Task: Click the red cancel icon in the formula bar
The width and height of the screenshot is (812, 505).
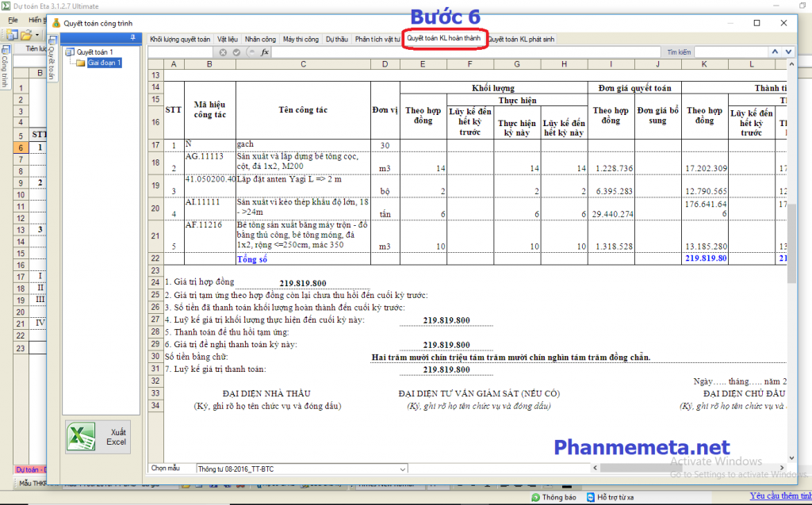Action: point(223,52)
